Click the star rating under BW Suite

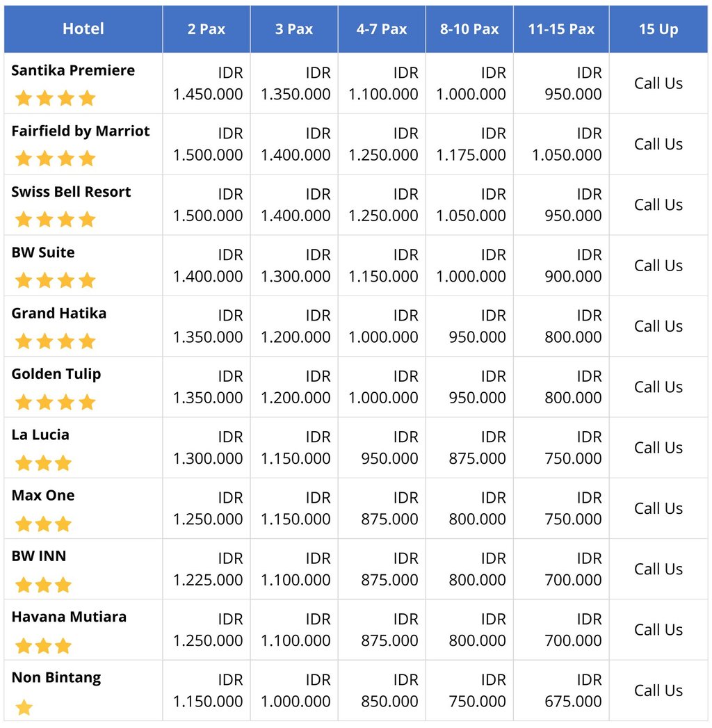[x=55, y=280]
